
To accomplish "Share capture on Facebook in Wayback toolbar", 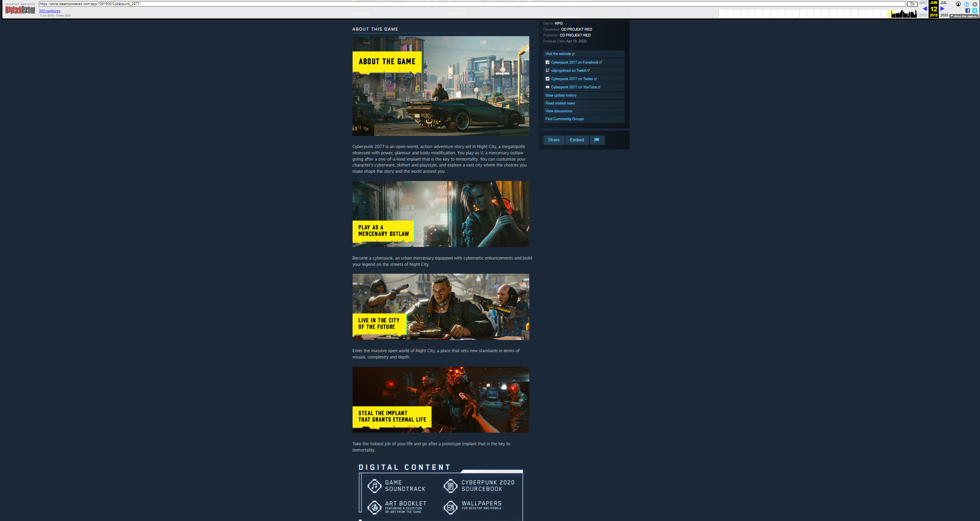I will tap(967, 11).
